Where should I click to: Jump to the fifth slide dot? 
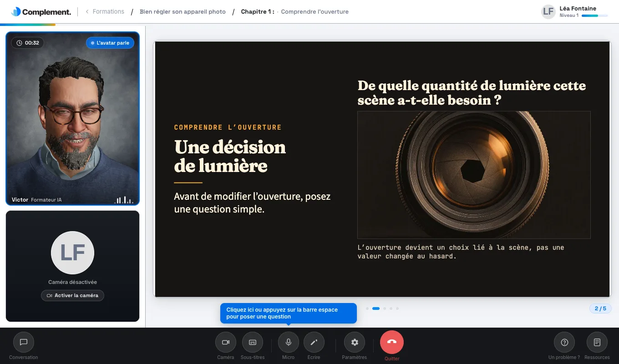coord(397,308)
